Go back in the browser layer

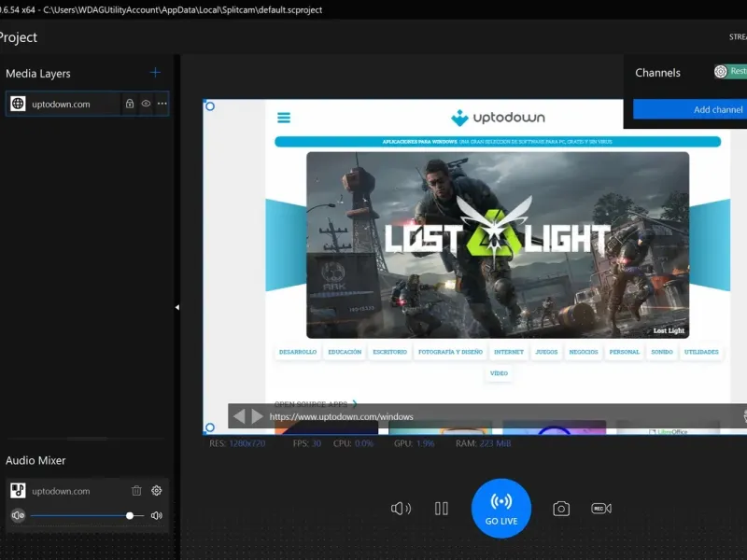point(239,416)
